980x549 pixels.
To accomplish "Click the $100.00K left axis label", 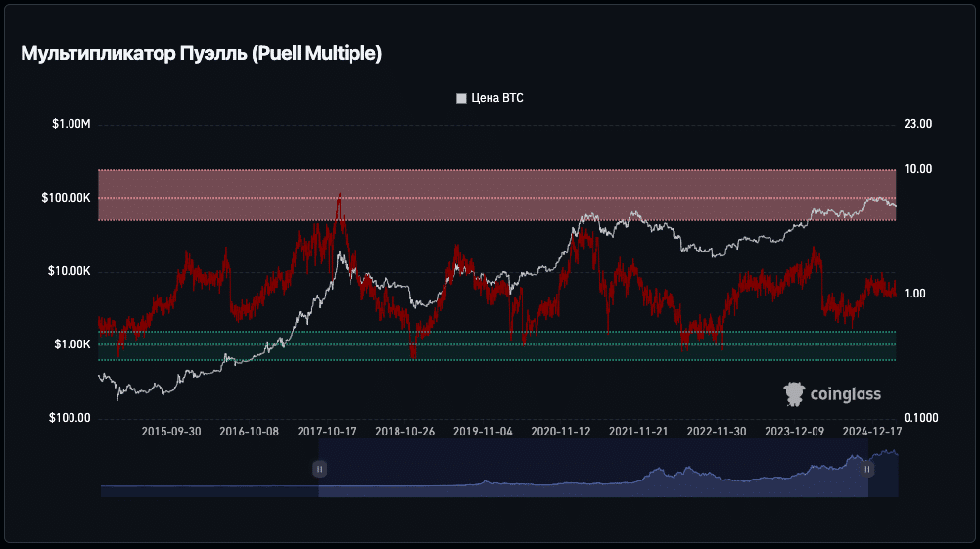I will click(x=67, y=198).
